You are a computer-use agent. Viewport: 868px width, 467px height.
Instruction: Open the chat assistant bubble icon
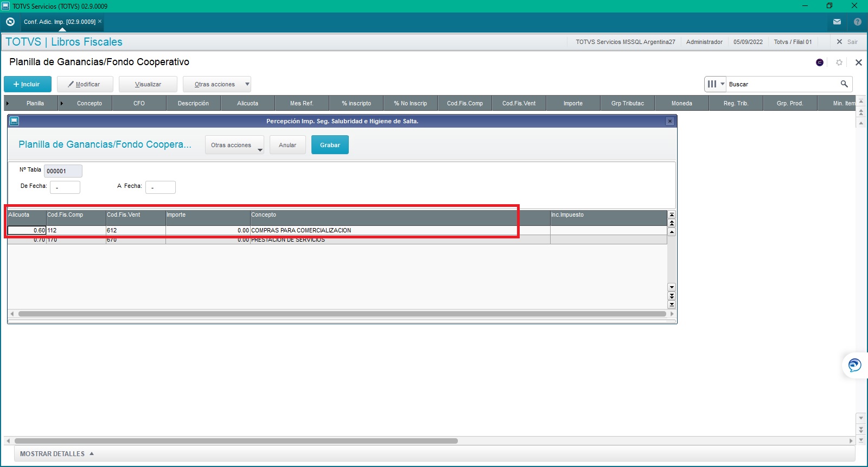(854, 365)
